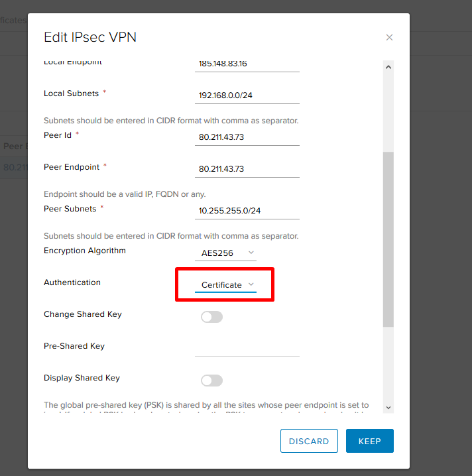Screen dimensions: 472x476
Task: Close the Edit IPsec VPN dialog
Action: pyautogui.click(x=389, y=37)
